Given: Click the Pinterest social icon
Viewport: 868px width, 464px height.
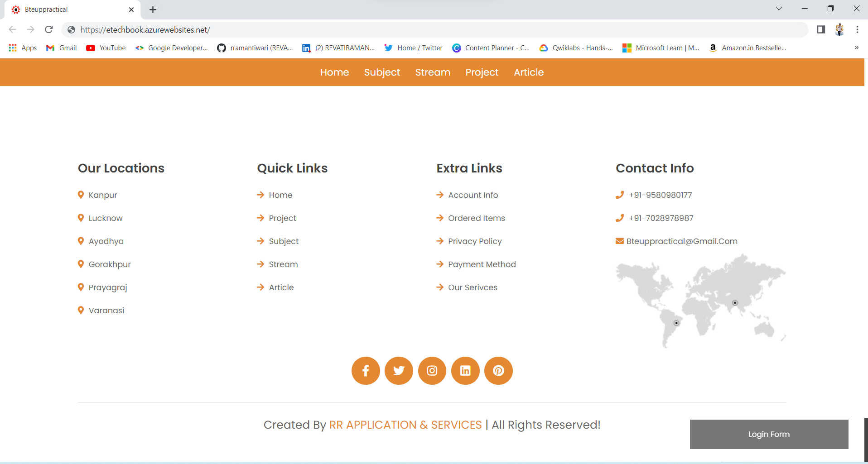Looking at the screenshot, I should pos(498,370).
